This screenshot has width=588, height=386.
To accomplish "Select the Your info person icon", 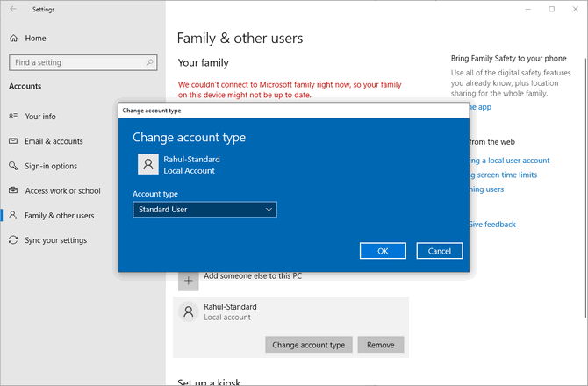I will coord(14,117).
